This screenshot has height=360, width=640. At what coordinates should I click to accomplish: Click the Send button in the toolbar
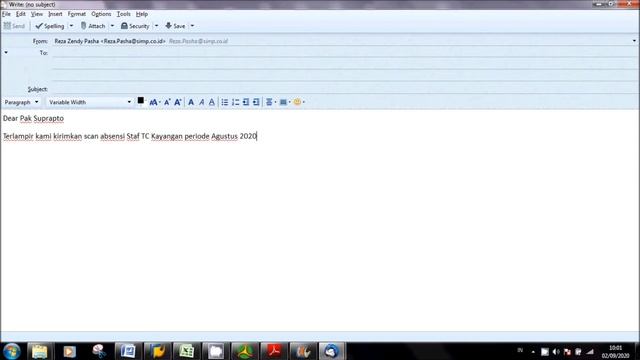tap(14, 26)
